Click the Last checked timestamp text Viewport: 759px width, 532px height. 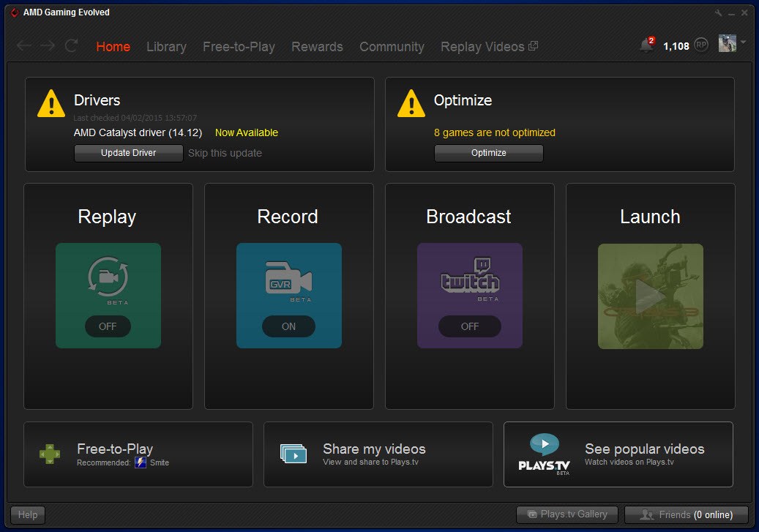135,118
